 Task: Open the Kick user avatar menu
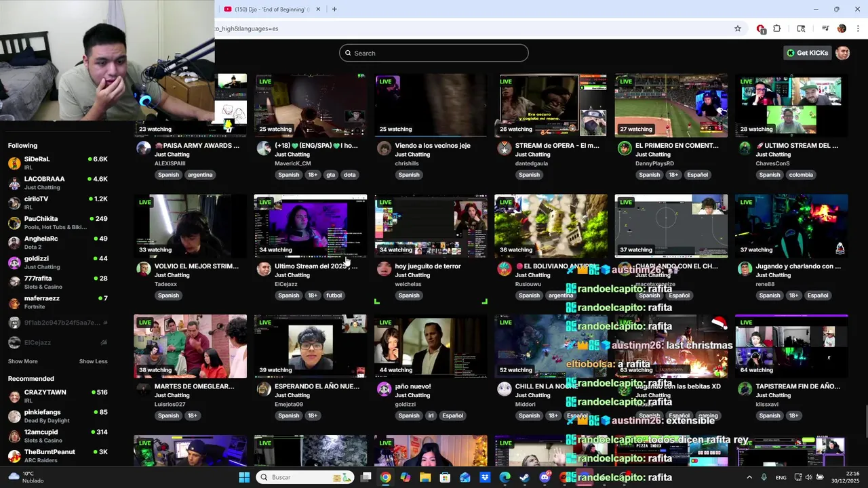coord(843,53)
